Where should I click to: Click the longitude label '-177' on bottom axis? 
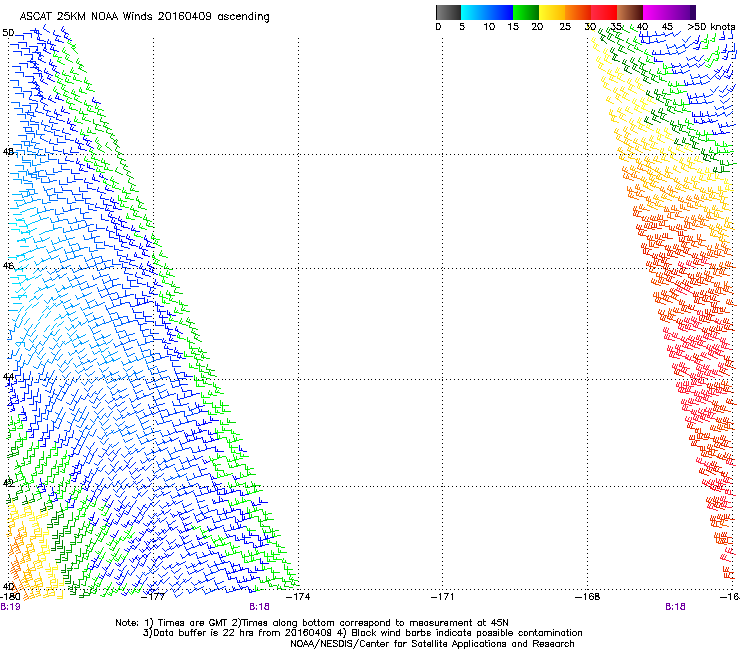click(x=154, y=597)
